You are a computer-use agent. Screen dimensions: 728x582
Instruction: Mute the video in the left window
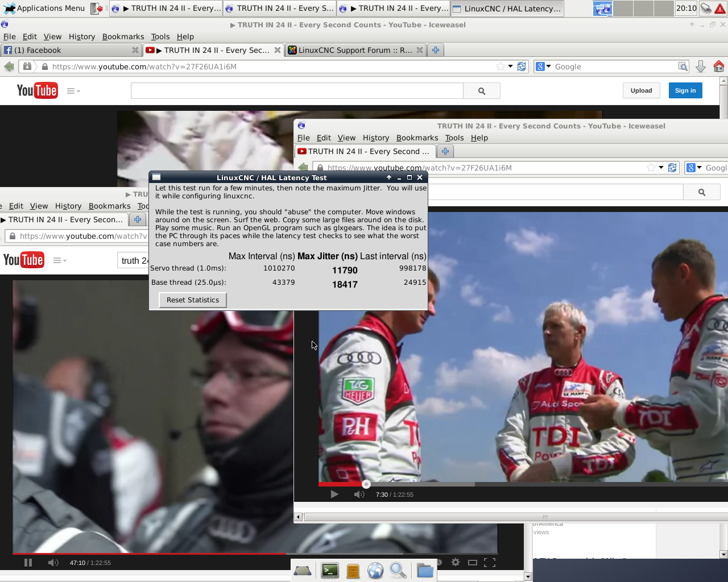tap(53, 563)
